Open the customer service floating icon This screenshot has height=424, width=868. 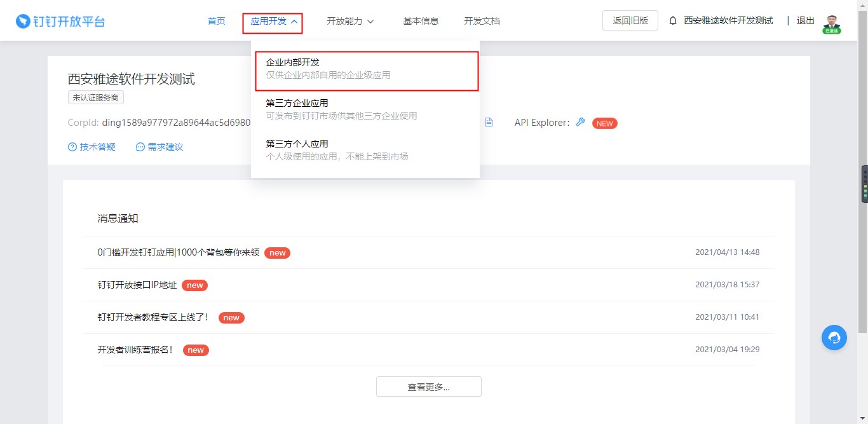(834, 338)
